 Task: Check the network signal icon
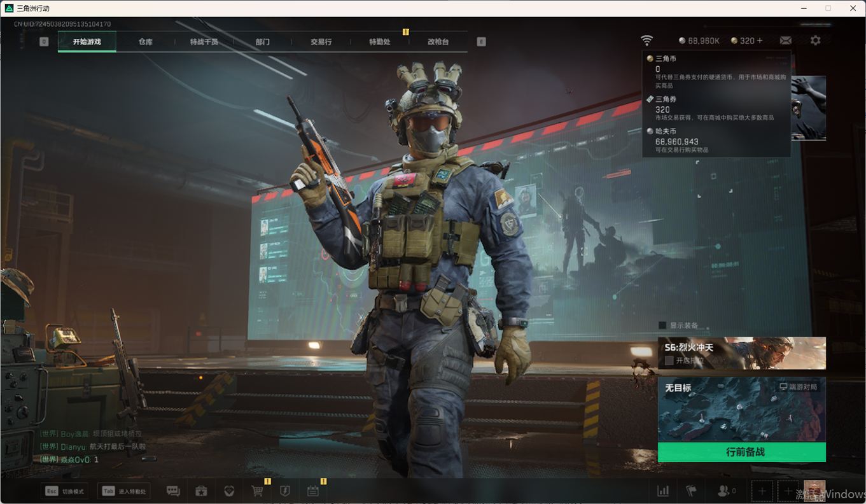click(646, 41)
